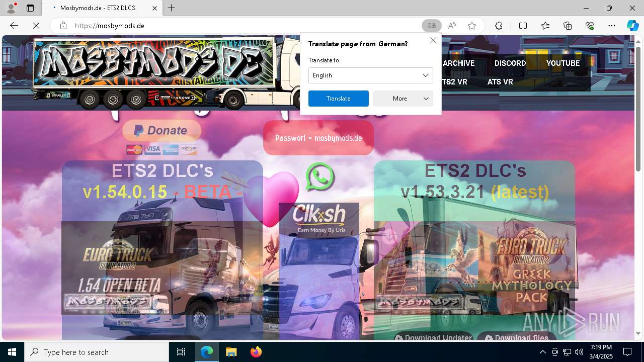This screenshot has width=644, height=362.
Task: Open the Collections icon
Action: point(568,26)
